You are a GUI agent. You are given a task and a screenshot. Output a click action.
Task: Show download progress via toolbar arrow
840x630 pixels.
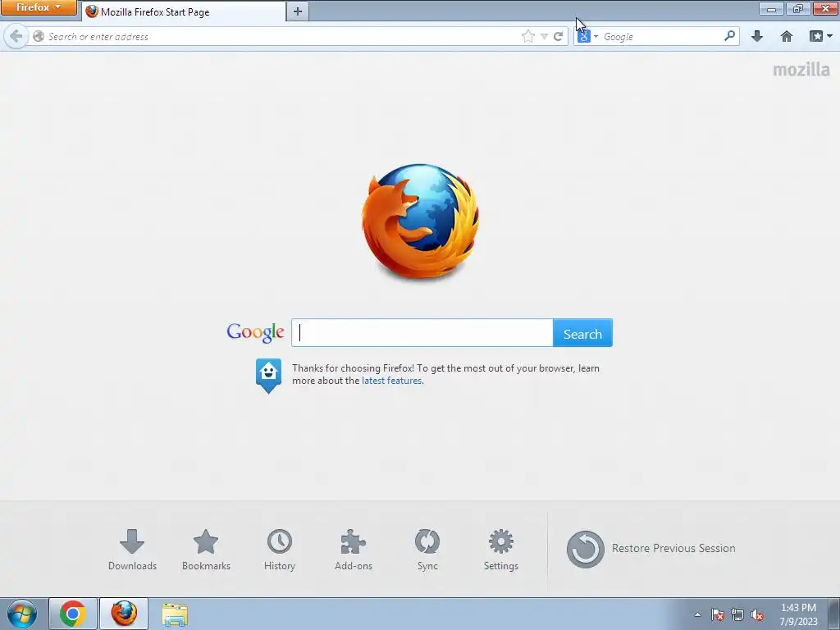[757, 36]
